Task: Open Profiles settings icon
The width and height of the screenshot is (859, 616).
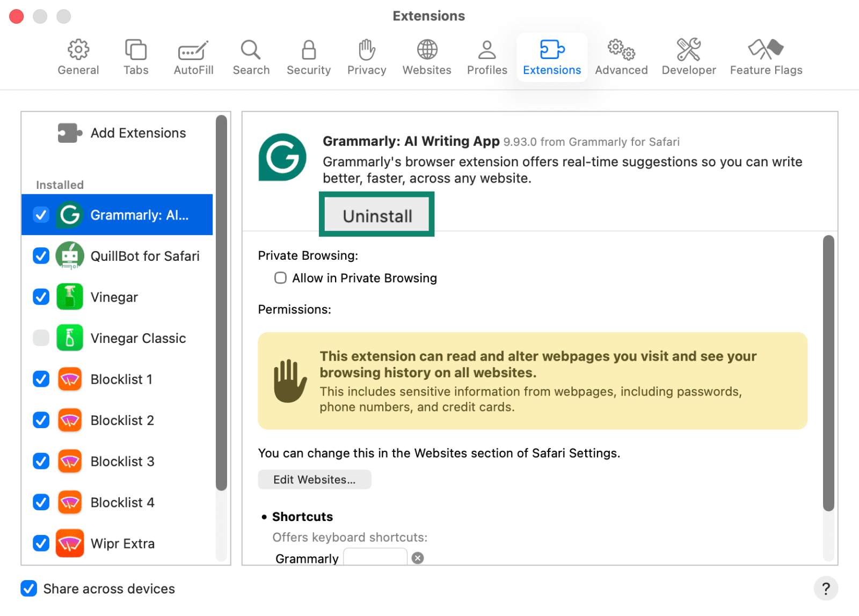Action: 486,51
